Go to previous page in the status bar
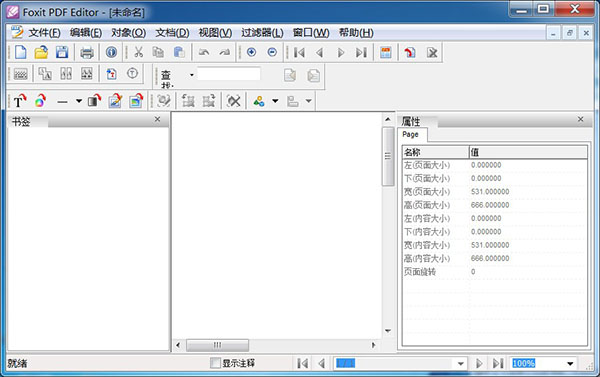Viewport: 600px width, 377px height. pyautogui.click(x=321, y=363)
